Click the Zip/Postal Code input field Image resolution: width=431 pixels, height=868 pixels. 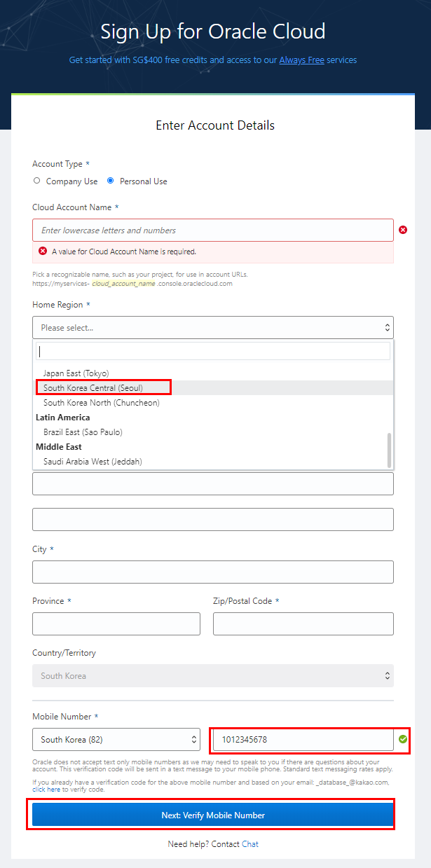click(x=303, y=624)
